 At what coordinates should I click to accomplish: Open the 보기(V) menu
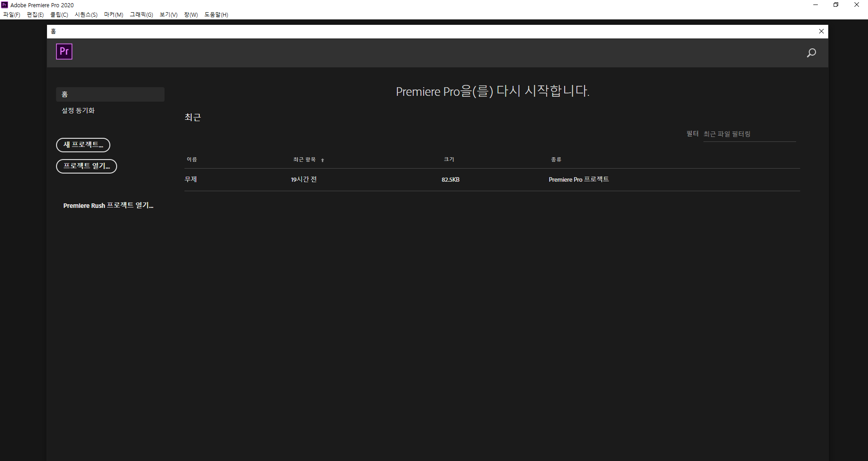169,15
